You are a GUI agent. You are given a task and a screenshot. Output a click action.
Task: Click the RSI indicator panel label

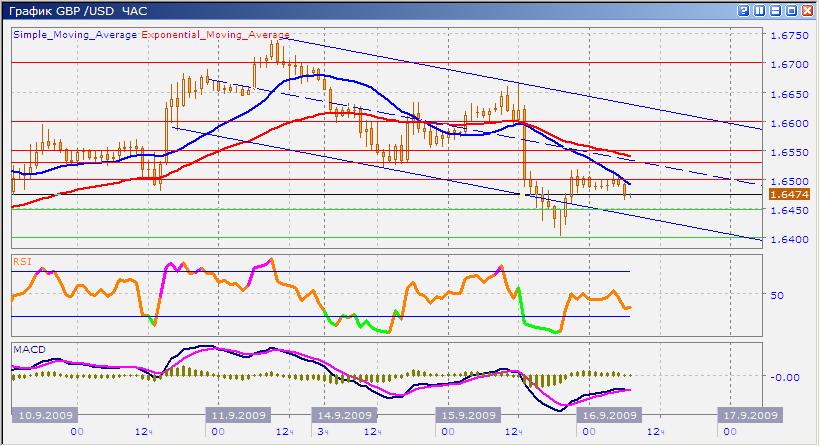pos(20,260)
